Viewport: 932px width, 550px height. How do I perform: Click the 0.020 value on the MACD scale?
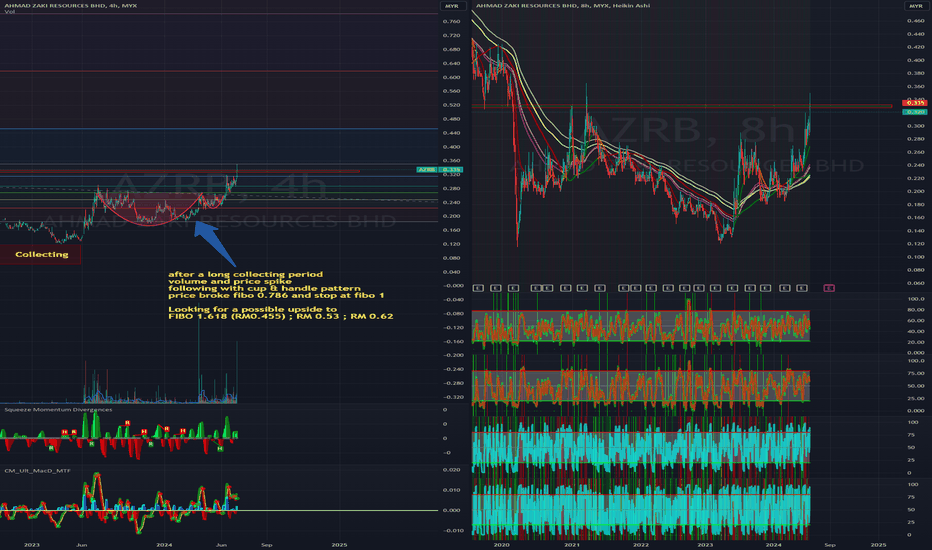(x=452, y=470)
